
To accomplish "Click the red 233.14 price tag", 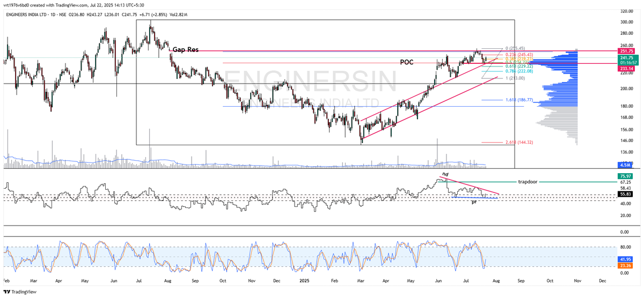I will pos(626,69).
